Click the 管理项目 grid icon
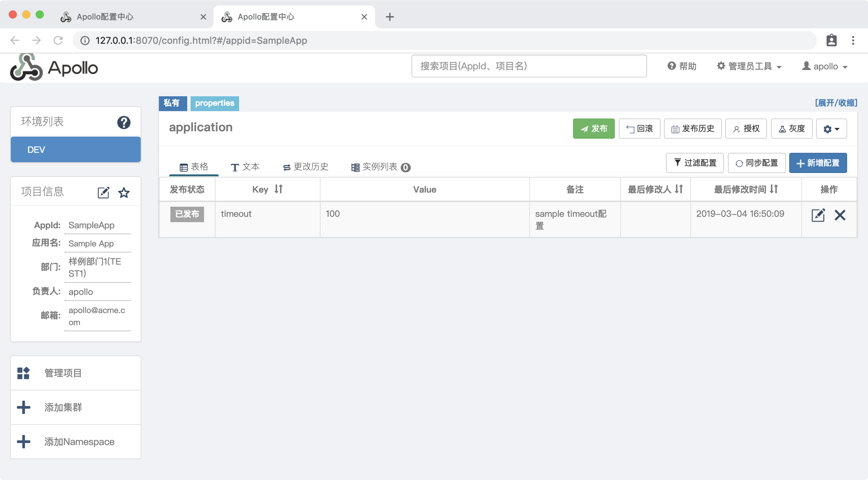Viewport: 868px width, 480px height. (23, 373)
